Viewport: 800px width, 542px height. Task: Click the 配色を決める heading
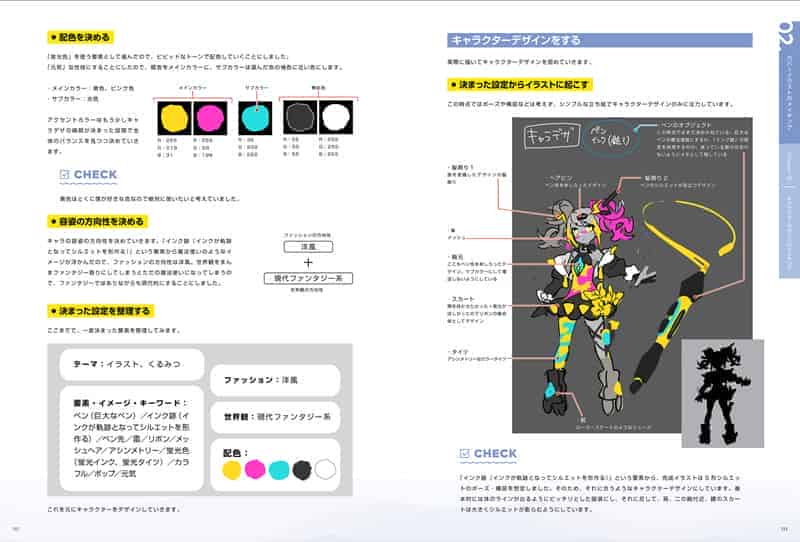pos(81,37)
